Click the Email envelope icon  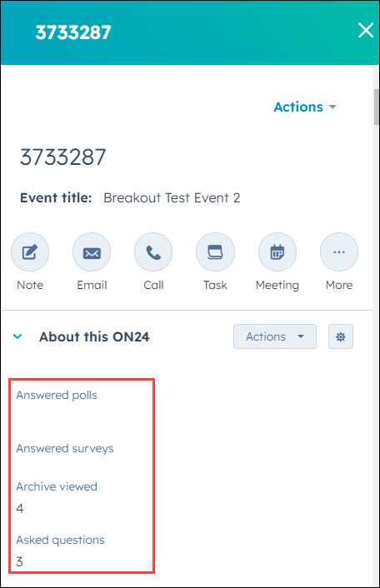pos(92,252)
